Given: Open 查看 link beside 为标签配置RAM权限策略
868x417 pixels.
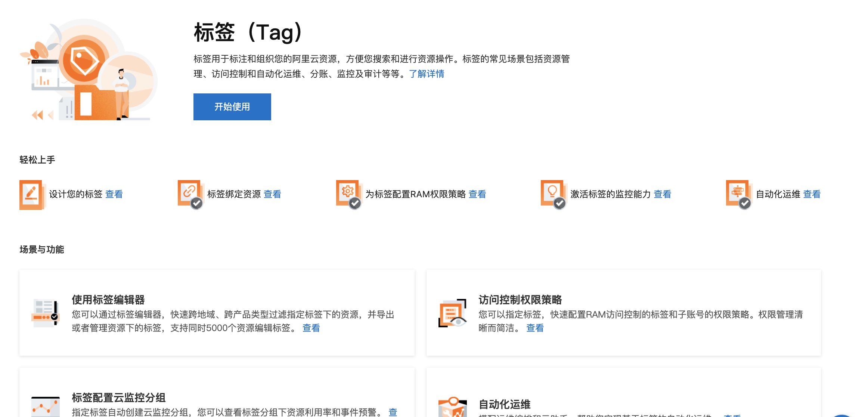Looking at the screenshot, I should click(x=477, y=194).
